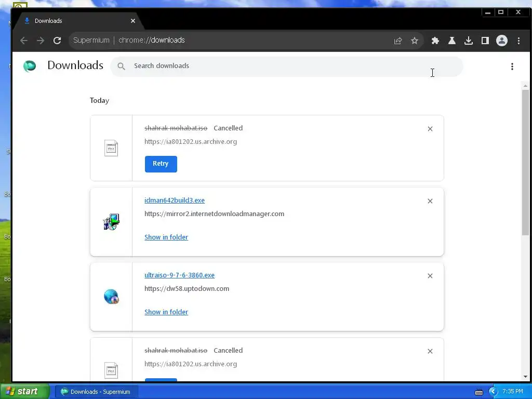Click the scrollbar up arrow
This screenshot has width=532, height=399.
pyautogui.click(x=525, y=86)
